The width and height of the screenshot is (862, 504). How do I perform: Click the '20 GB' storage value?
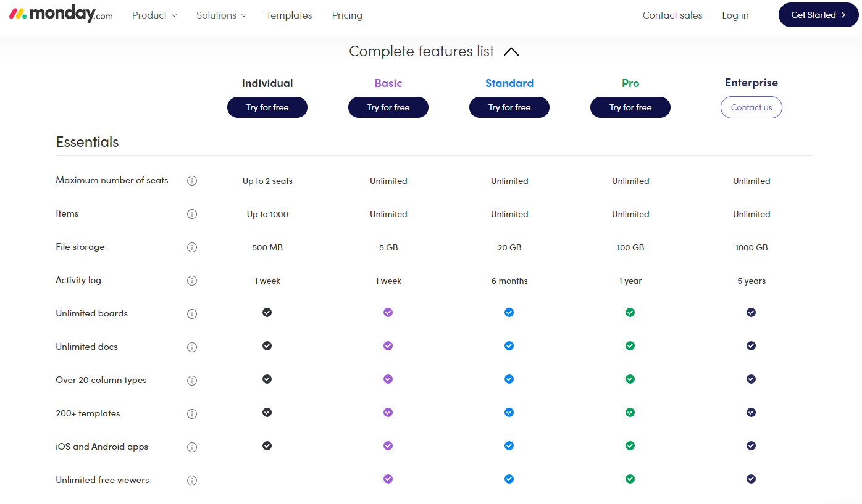(509, 247)
